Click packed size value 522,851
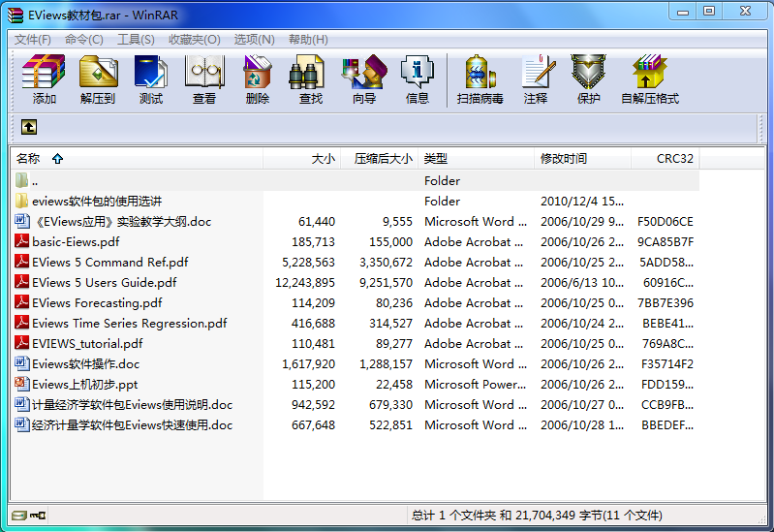 [x=390, y=424]
